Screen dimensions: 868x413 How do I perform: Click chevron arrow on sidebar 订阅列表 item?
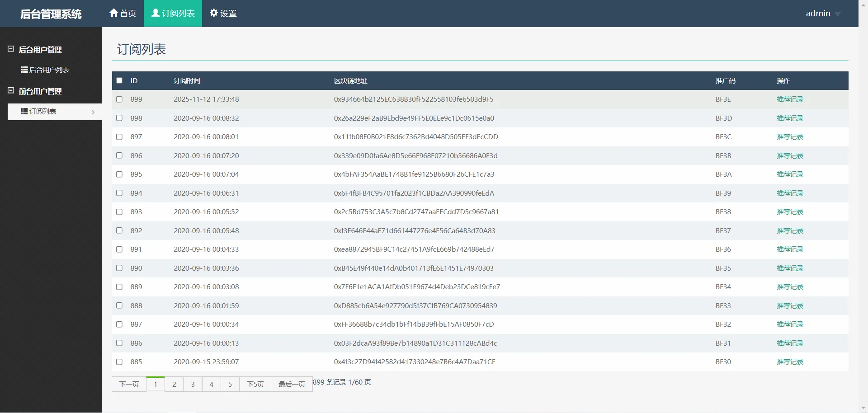(x=93, y=112)
